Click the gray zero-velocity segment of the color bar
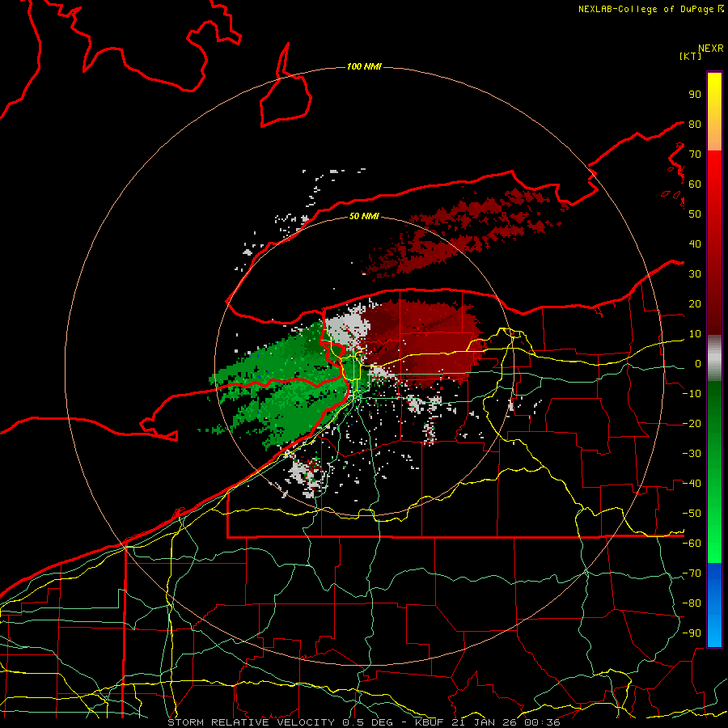The height and width of the screenshot is (728, 728). click(714, 358)
